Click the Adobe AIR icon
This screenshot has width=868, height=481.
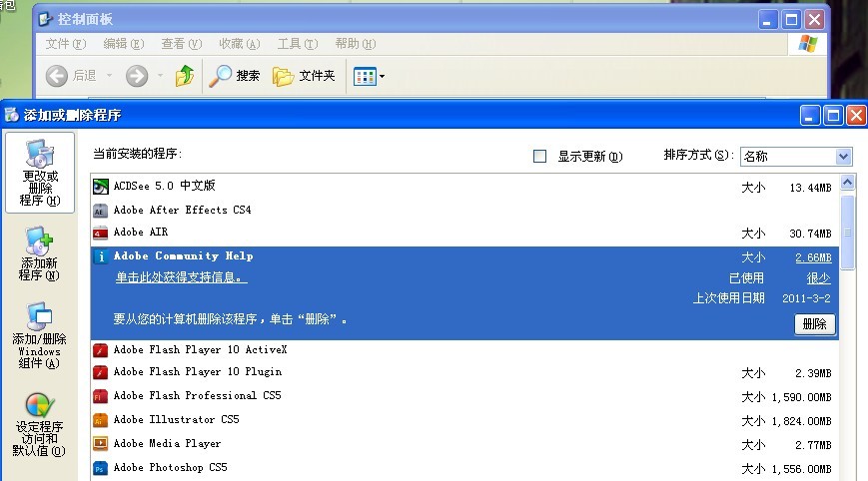(100, 233)
